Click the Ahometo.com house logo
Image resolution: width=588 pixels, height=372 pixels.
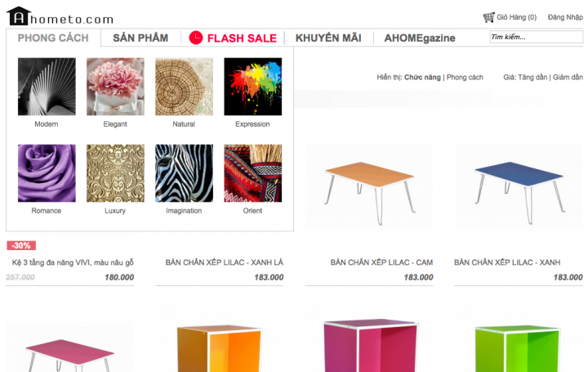[18, 16]
